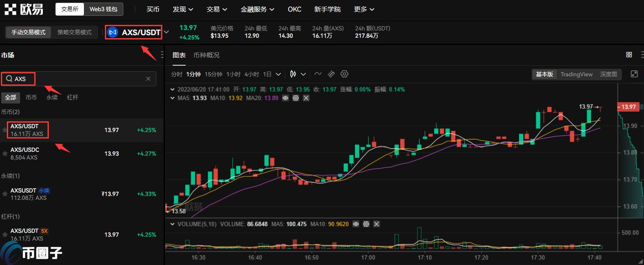Open the 1日 timeframe dropdown arrow
The image size is (644, 265).
click(x=278, y=74)
